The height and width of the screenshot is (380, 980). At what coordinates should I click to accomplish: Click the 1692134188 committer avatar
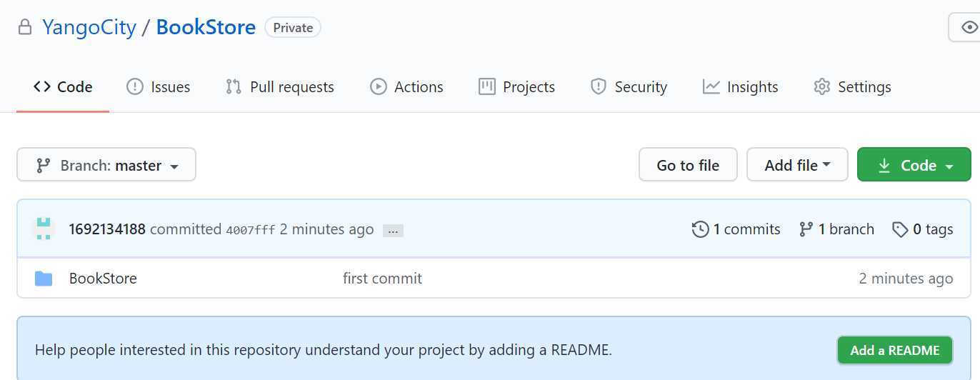(44, 229)
